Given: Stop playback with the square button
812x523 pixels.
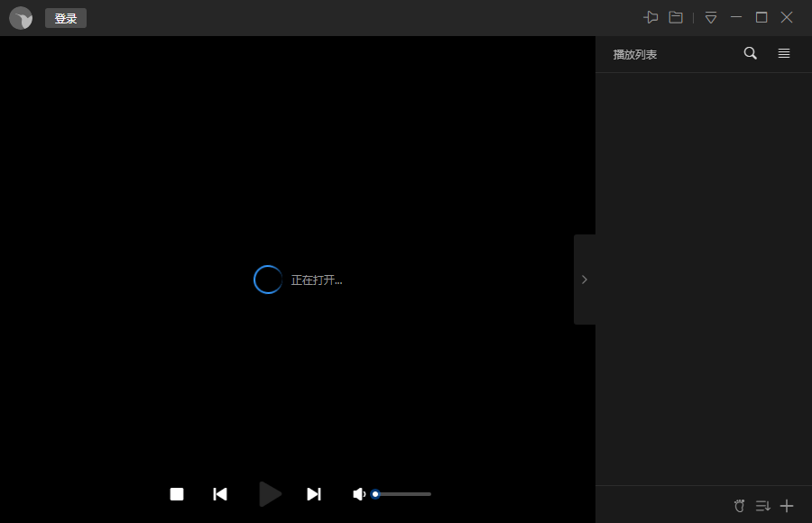Looking at the screenshot, I should (177, 494).
